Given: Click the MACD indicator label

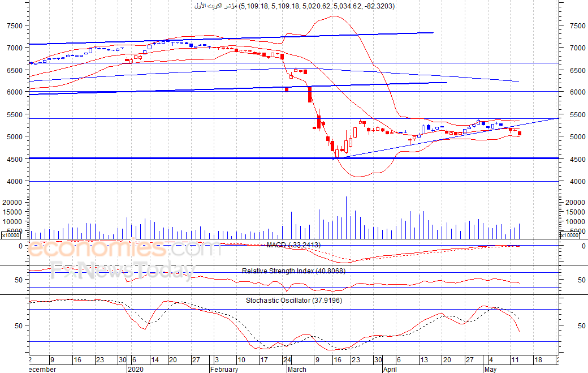Looking at the screenshot, I should click(293, 245).
